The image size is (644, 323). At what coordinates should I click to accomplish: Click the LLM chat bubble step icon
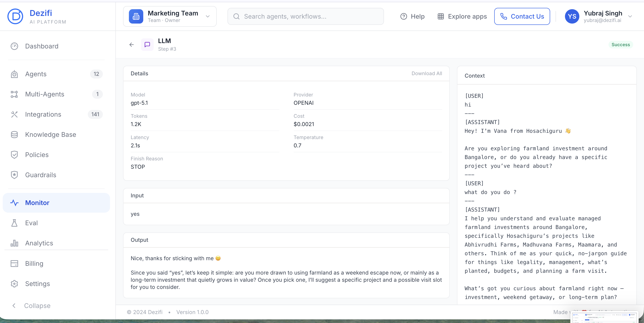coord(147,45)
